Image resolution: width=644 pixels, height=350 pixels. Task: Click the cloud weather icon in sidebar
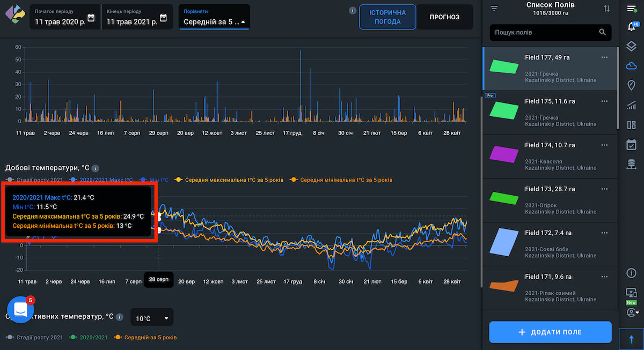click(631, 65)
